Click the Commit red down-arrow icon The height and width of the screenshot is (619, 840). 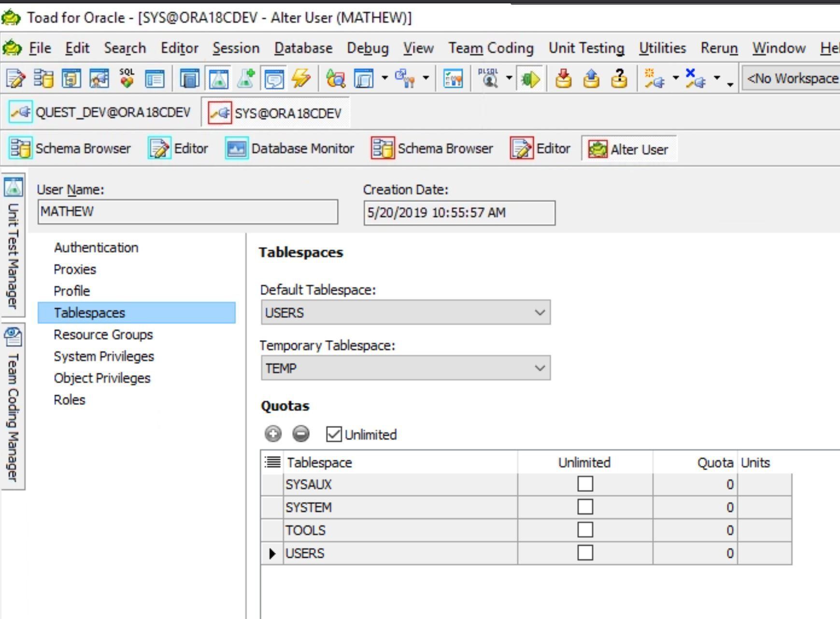click(x=563, y=78)
